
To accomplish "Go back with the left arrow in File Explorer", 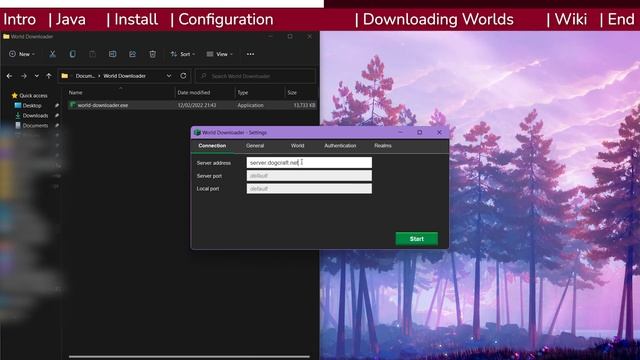I will coord(9,76).
